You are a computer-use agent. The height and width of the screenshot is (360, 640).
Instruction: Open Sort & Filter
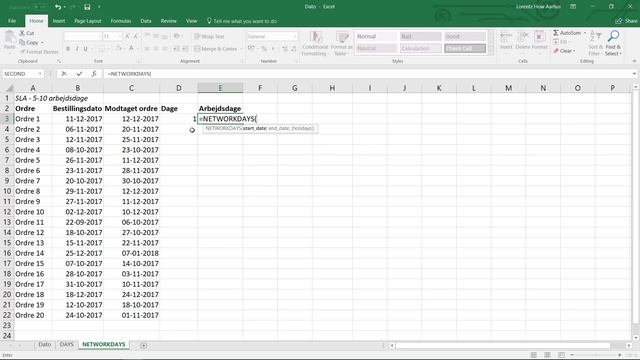coord(595,44)
